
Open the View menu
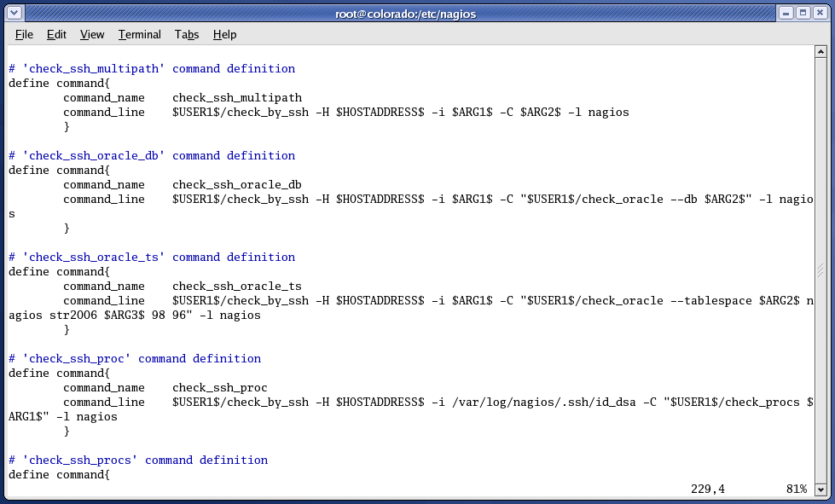click(92, 35)
